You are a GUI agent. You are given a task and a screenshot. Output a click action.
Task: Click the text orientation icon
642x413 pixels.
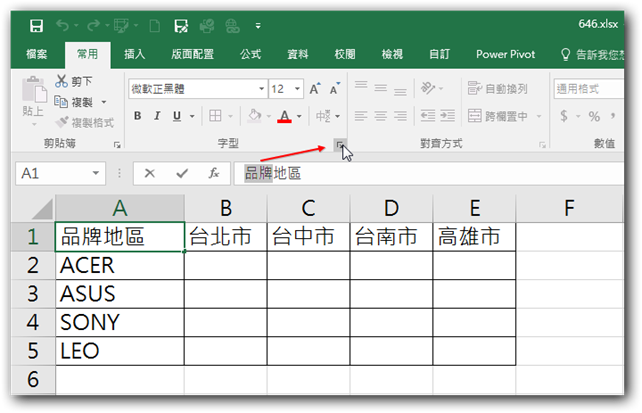point(428,88)
